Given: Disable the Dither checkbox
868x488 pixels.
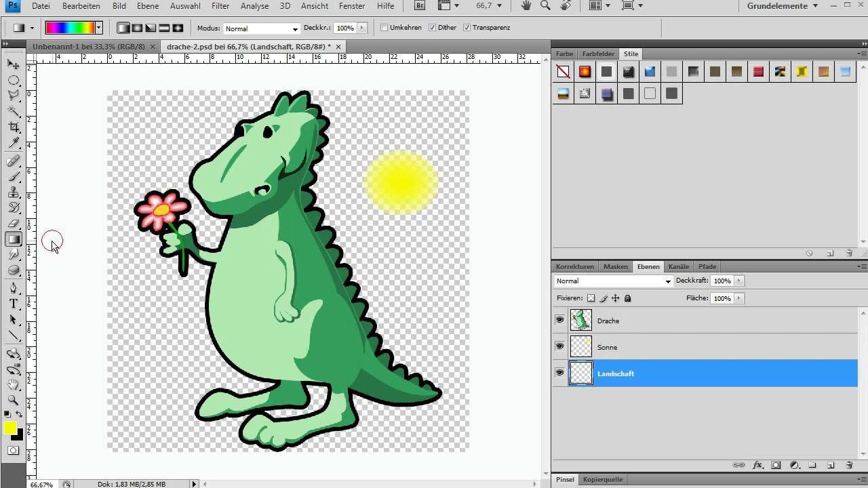Looking at the screenshot, I should [432, 28].
